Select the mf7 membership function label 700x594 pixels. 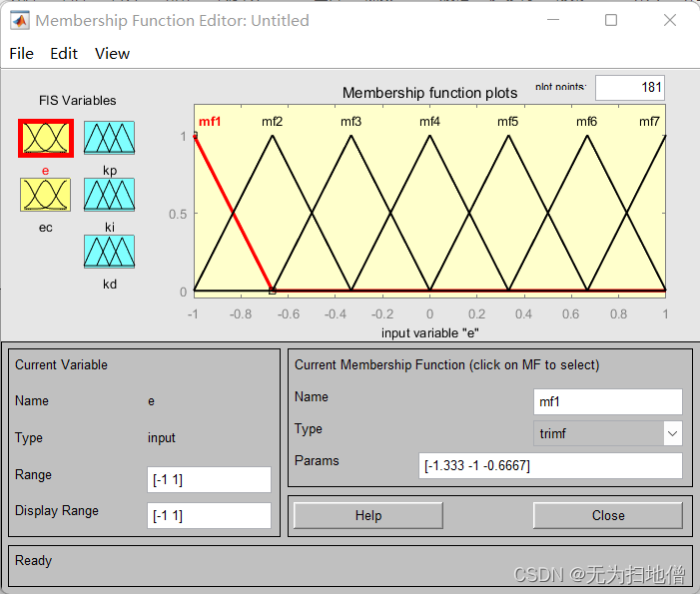pyautogui.click(x=649, y=122)
